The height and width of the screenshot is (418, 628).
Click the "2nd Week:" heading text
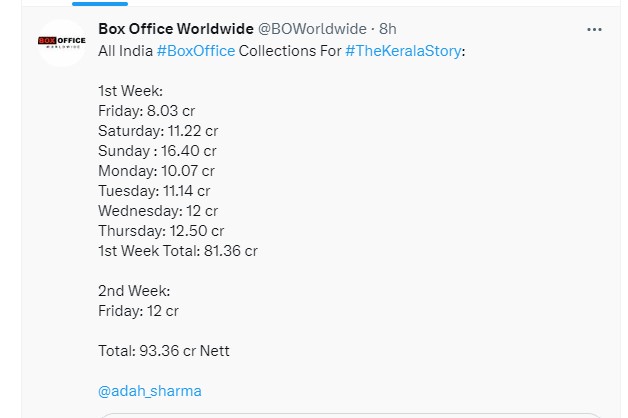[134, 291]
